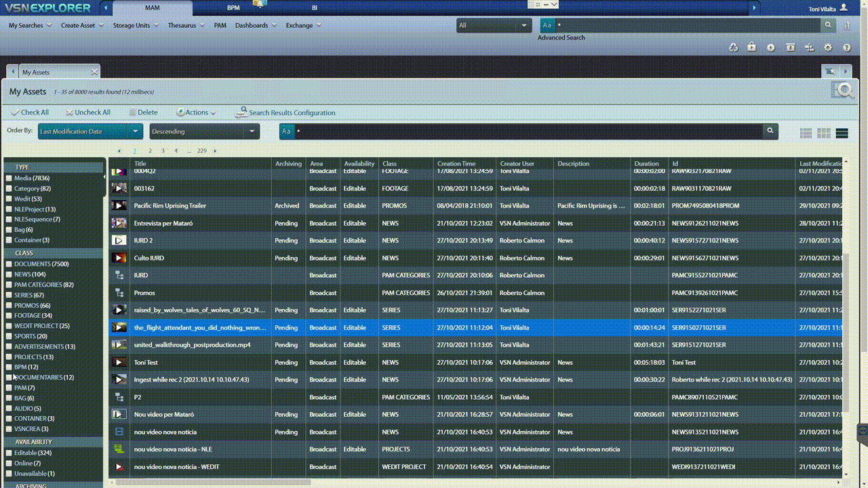
Task: Click thumbnail of Pacific Rim Uprising Trailer
Action: click(119, 205)
